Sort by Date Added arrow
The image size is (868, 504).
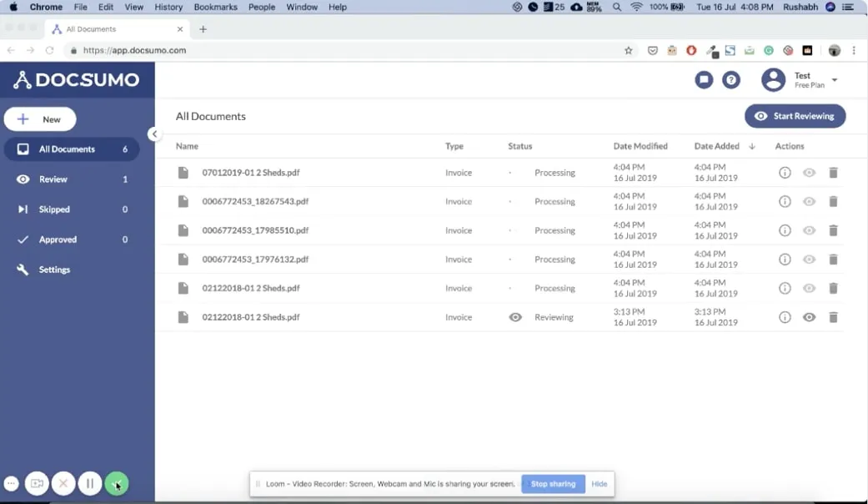tap(752, 146)
